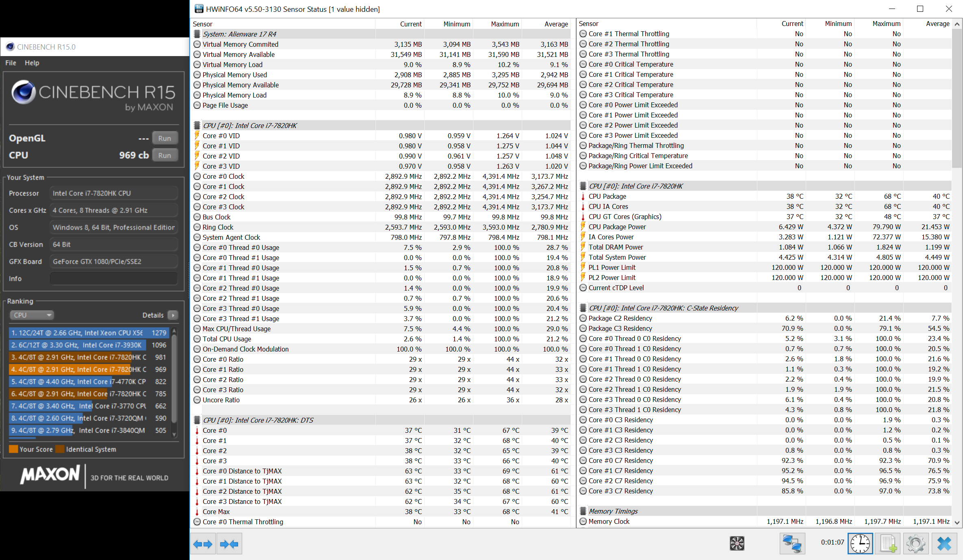The image size is (963, 560).
Task: Click the circle icon beside Ring Clock
Action: pyautogui.click(x=197, y=227)
